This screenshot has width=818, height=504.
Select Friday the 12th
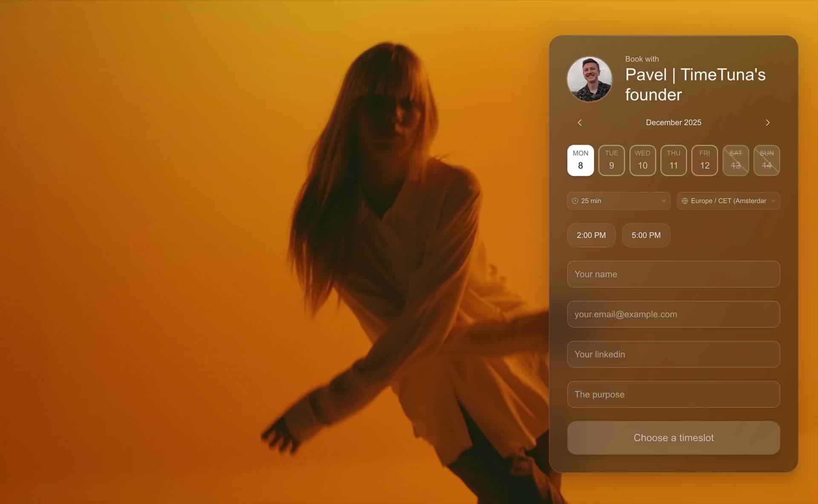click(x=704, y=160)
